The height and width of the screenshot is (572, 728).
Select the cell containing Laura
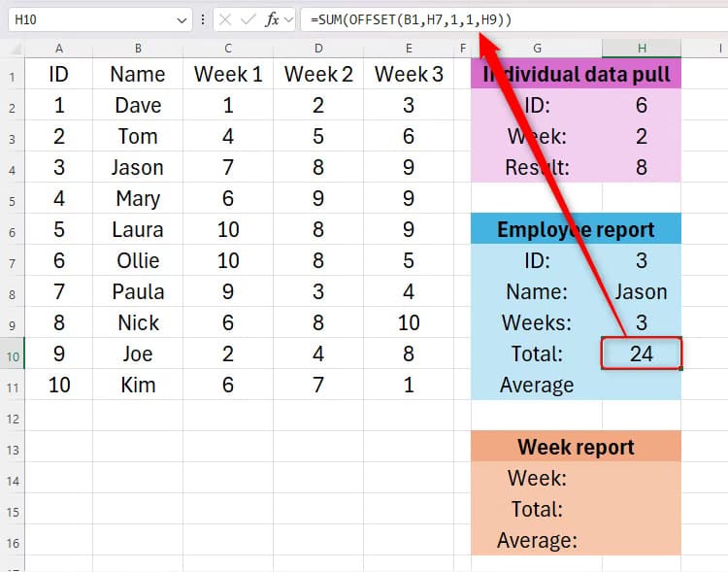138,229
